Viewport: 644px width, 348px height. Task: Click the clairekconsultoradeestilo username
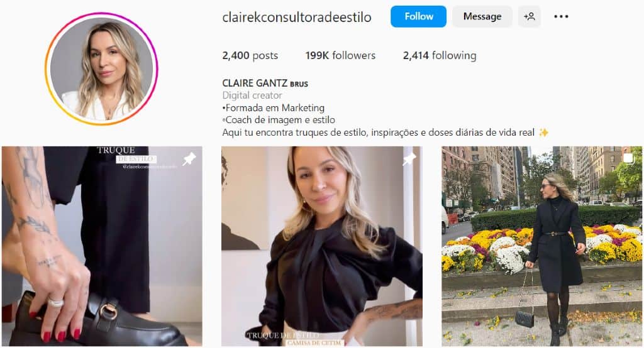297,17
